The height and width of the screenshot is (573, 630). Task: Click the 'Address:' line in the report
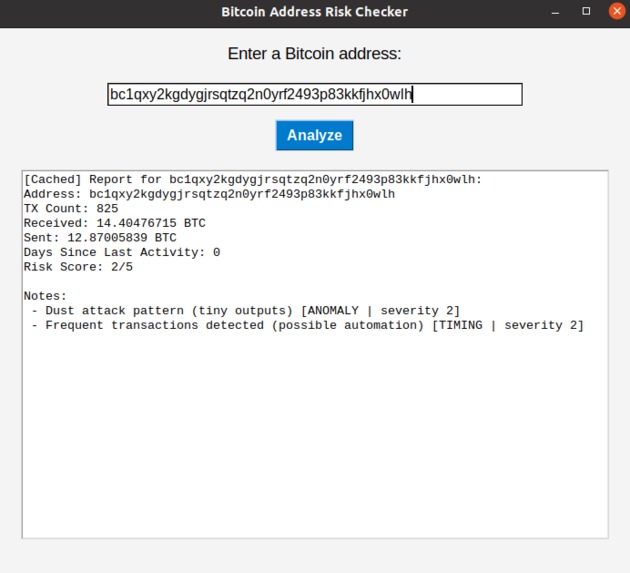click(x=209, y=194)
